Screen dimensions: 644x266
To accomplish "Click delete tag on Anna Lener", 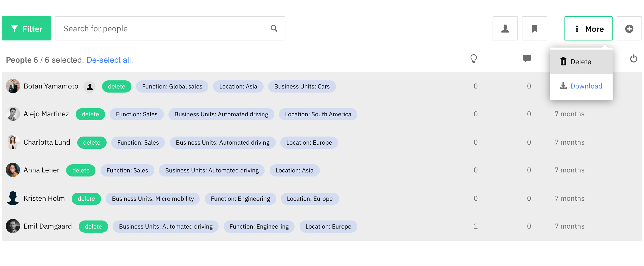I will [81, 170].
